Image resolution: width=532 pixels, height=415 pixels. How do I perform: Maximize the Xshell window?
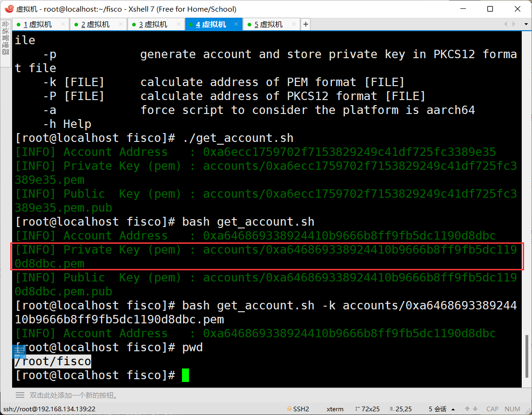pyautogui.click(x=490, y=9)
